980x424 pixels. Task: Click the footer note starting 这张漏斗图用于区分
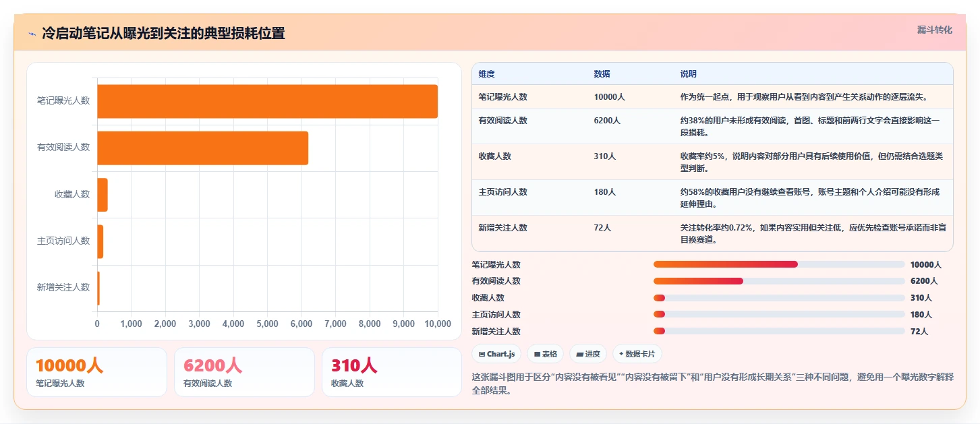pyautogui.click(x=713, y=384)
